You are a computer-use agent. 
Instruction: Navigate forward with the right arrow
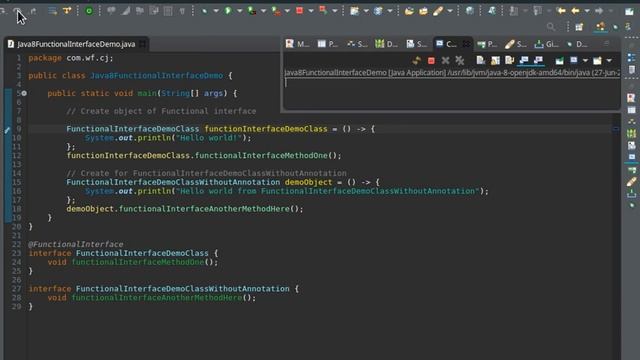[x=599, y=11]
